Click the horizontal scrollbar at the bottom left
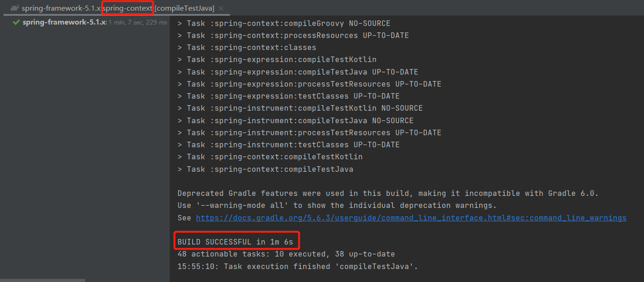 coord(43,280)
